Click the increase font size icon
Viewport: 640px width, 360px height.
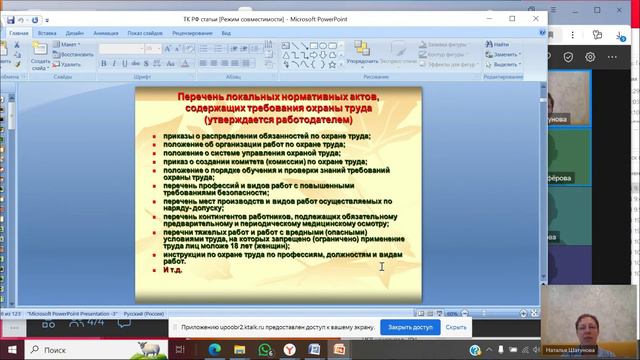coord(167,49)
